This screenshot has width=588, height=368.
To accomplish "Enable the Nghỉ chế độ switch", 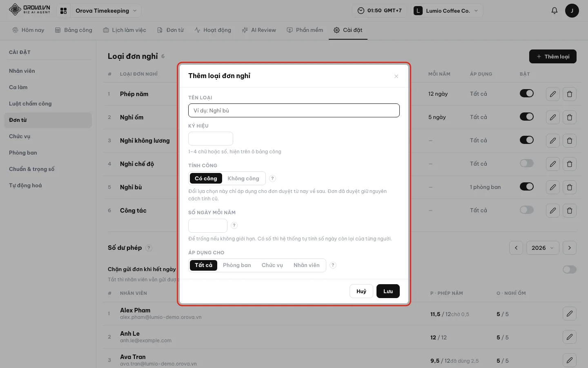I will (526, 164).
